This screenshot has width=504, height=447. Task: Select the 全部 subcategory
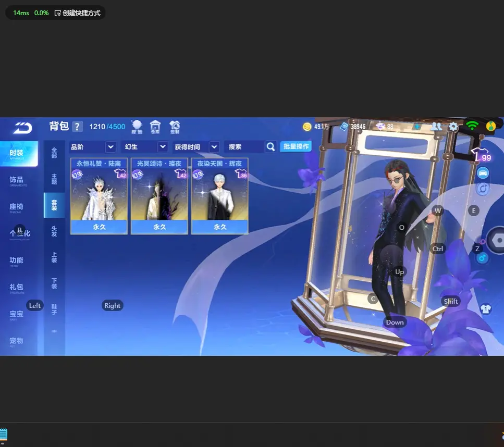(x=54, y=153)
